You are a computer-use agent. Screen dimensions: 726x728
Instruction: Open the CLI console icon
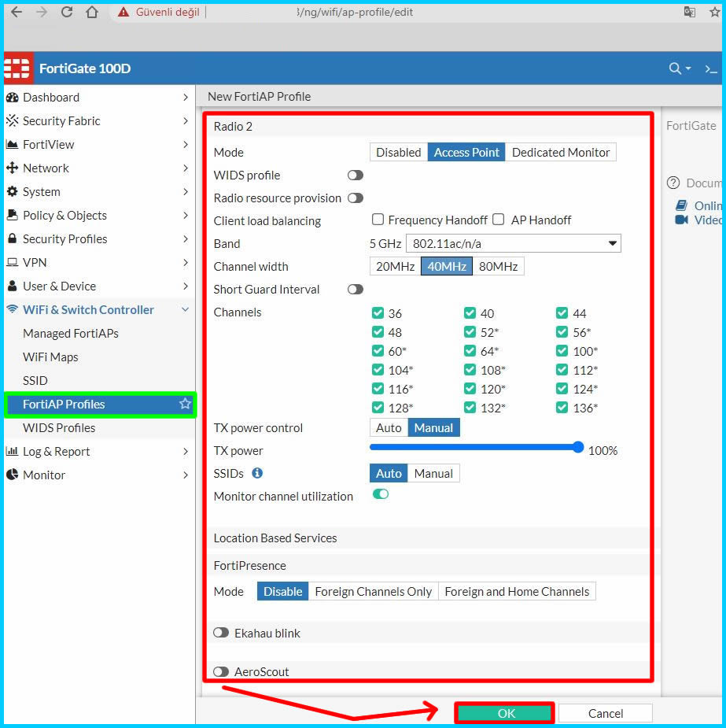711,69
